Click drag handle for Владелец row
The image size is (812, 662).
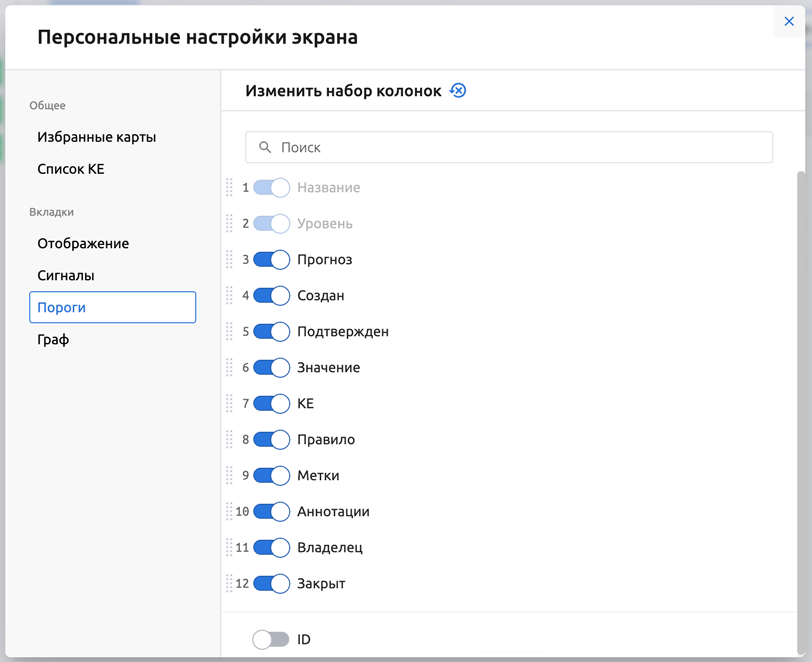click(229, 548)
